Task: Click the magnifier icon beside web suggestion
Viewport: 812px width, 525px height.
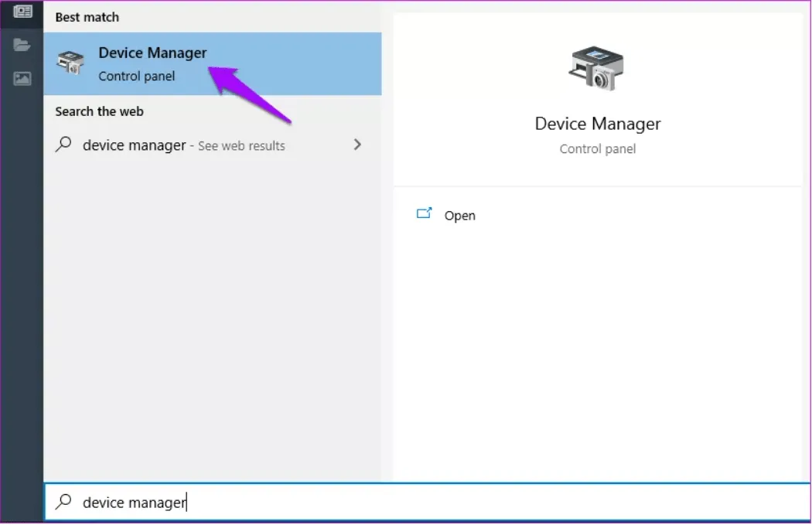Action: pos(64,145)
